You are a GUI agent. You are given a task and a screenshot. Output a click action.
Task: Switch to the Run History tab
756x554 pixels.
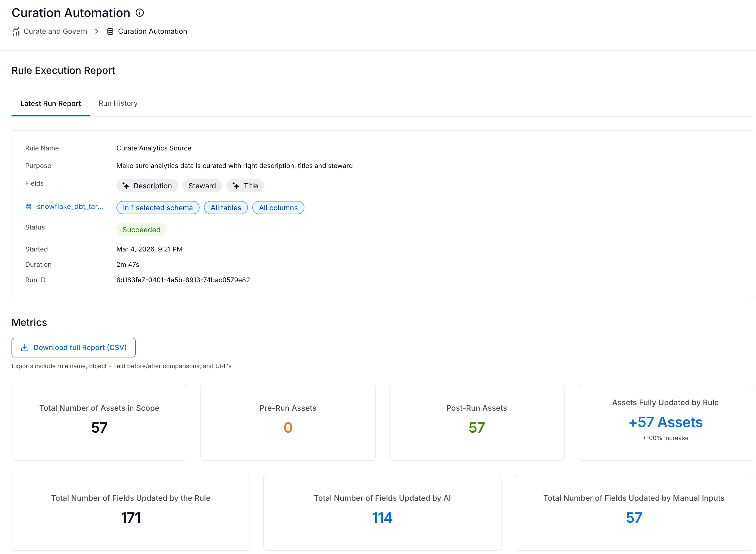point(118,103)
